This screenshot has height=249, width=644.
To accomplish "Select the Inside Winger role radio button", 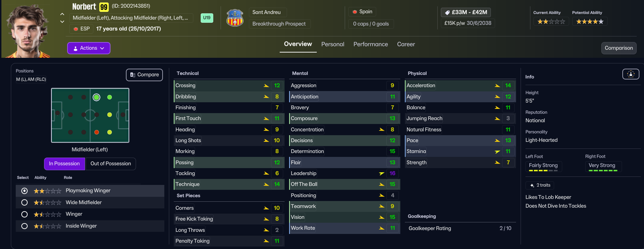I will point(24,226).
